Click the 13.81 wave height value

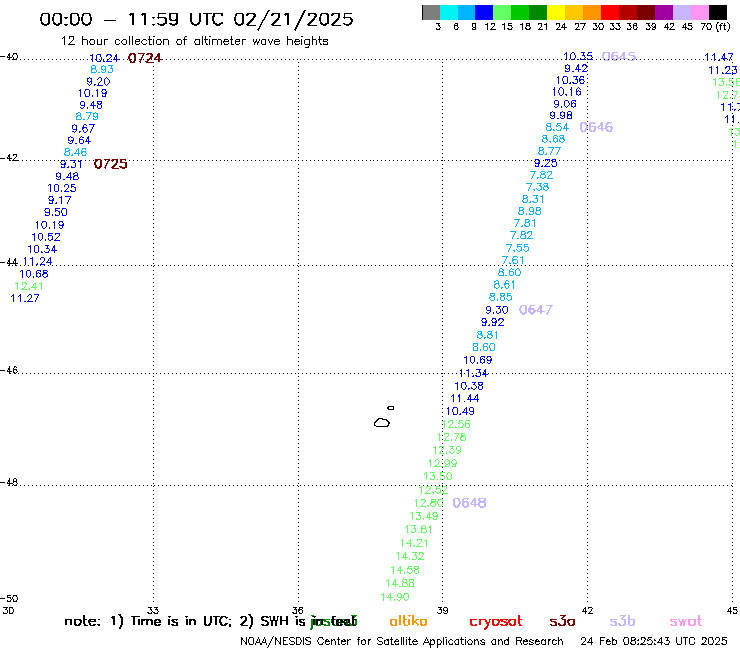[x=418, y=530]
